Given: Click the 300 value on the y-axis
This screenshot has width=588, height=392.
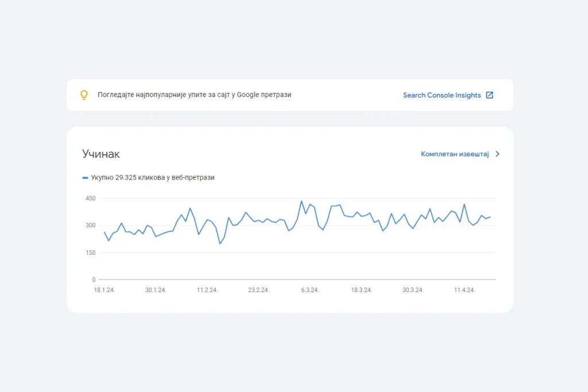Looking at the screenshot, I should click(x=90, y=226).
